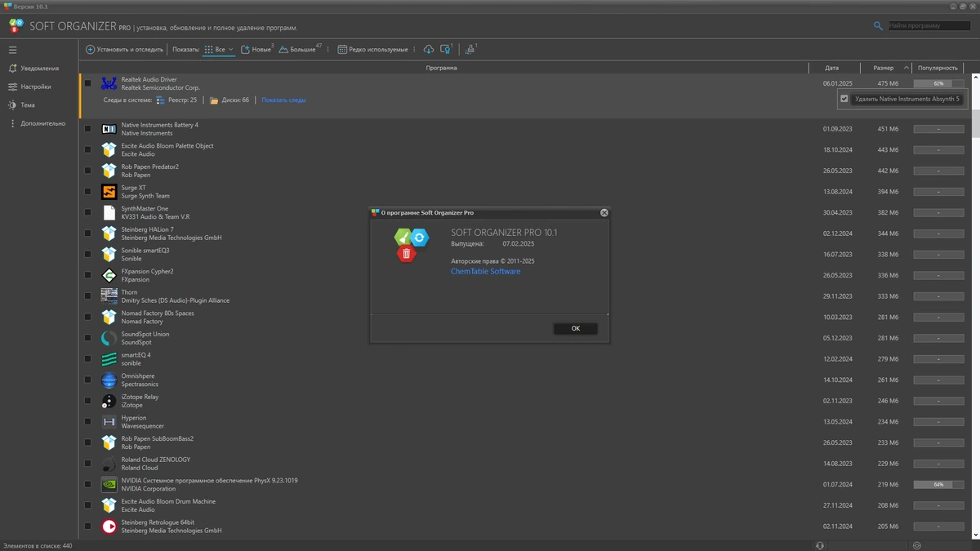Click the Thorn program icon

coord(109,296)
